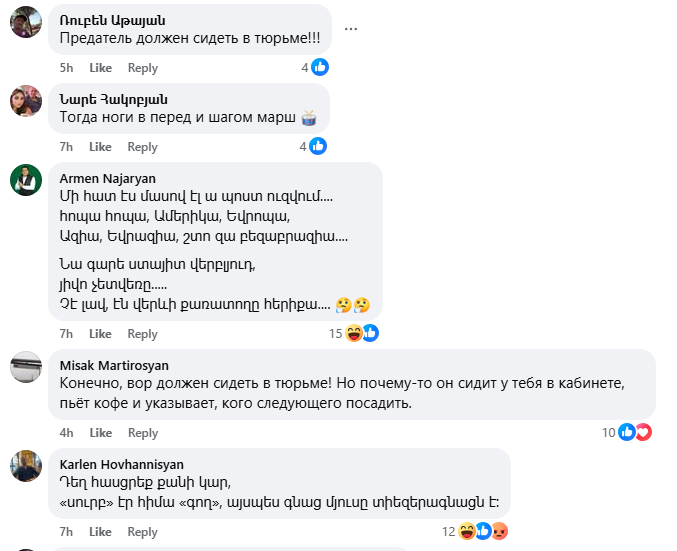Viewport: 677px width, 551px height.
Task: Reply to Նարե Հակոբյան's comment
Action: pos(143,147)
